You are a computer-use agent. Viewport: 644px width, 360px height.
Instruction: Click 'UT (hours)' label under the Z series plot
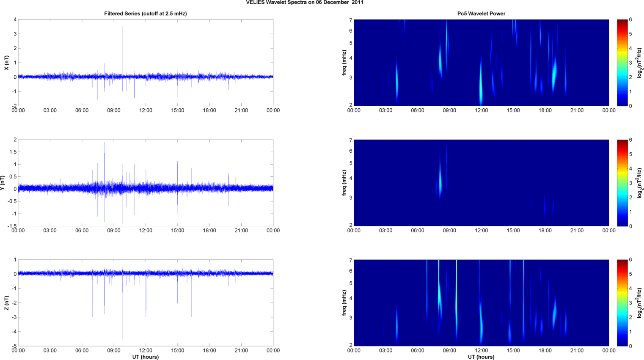pyautogui.click(x=146, y=357)
